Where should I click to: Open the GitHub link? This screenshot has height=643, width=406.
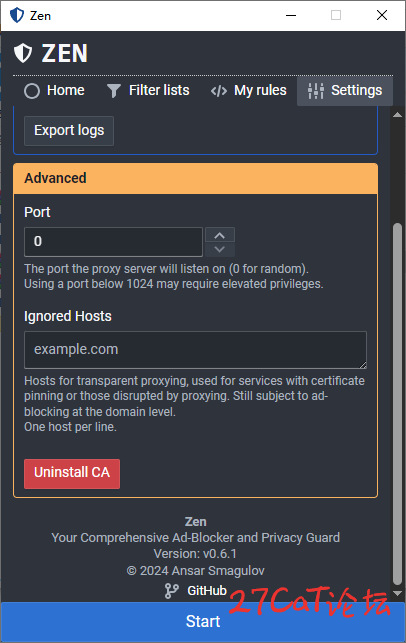[x=207, y=591]
